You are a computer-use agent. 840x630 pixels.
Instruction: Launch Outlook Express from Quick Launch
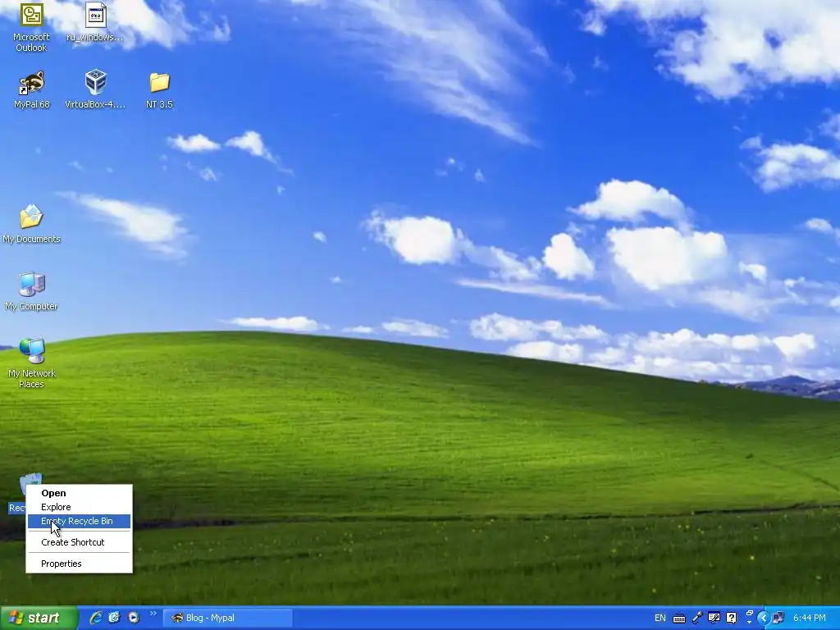114,618
